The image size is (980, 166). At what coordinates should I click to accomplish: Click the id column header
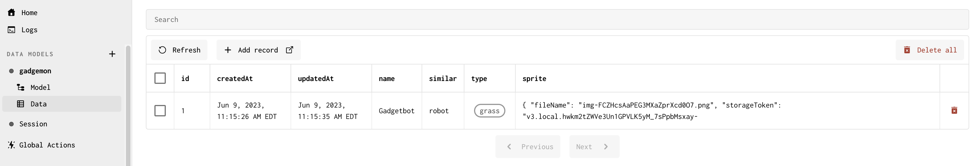[x=185, y=78]
